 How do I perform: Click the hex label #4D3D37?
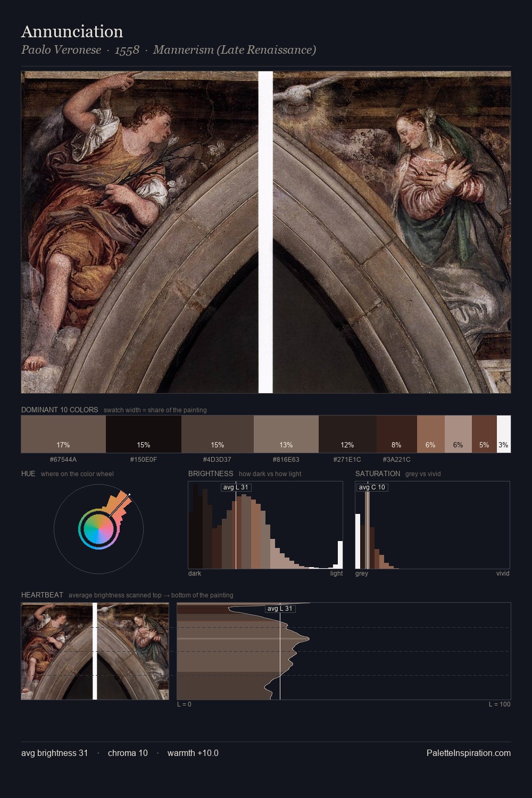point(217,460)
